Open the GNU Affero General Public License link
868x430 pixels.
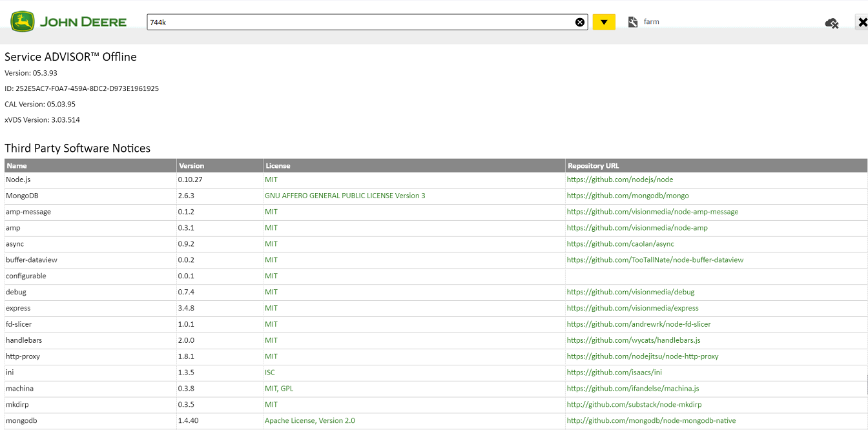point(345,196)
